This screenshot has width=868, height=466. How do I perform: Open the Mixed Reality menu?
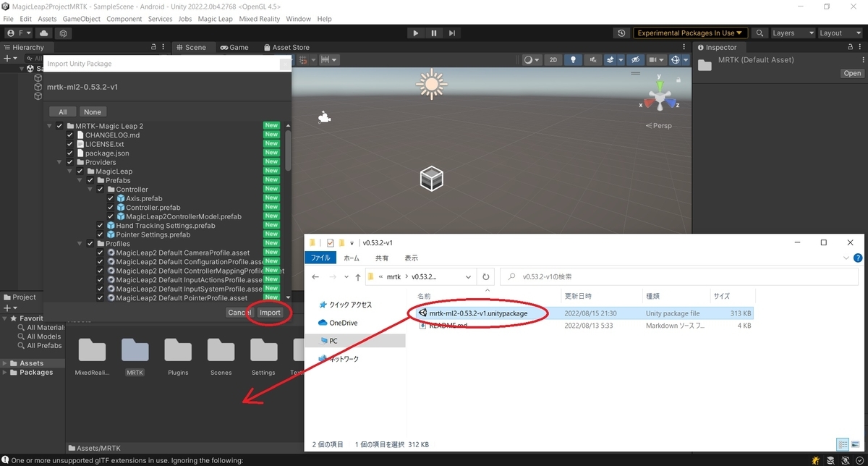(260, 19)
